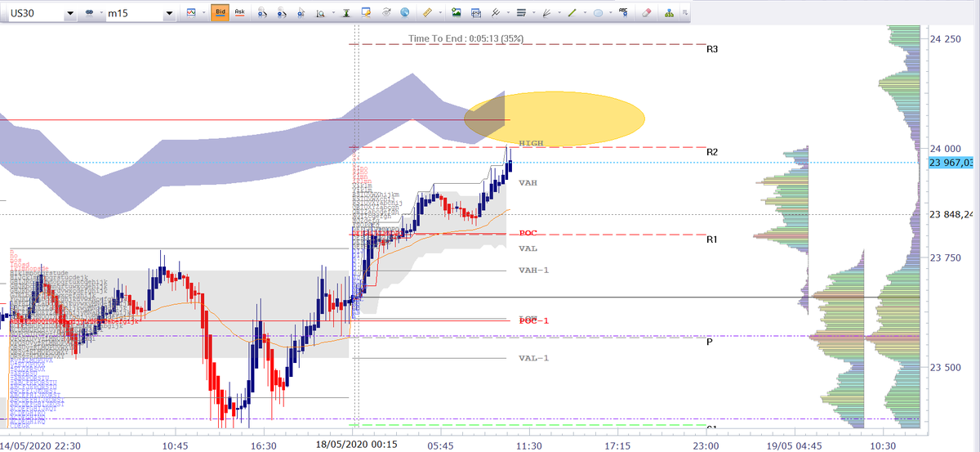Expand the horizontal lines dropdown arrow

point(533,13)
